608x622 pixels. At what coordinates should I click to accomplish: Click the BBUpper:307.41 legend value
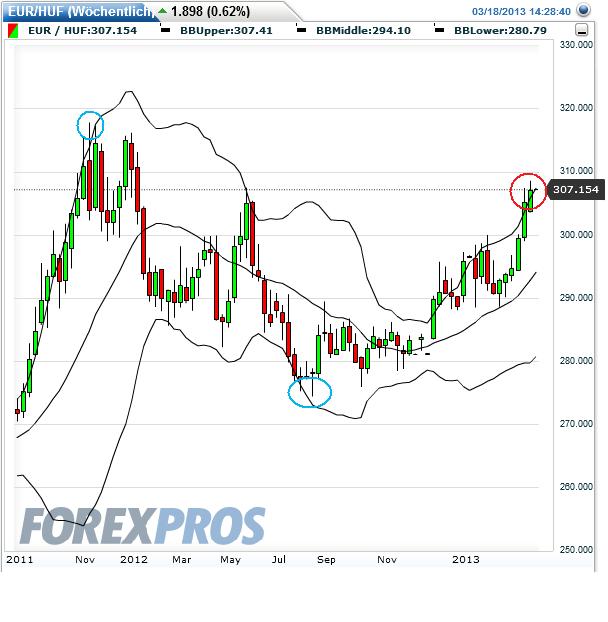226,31
